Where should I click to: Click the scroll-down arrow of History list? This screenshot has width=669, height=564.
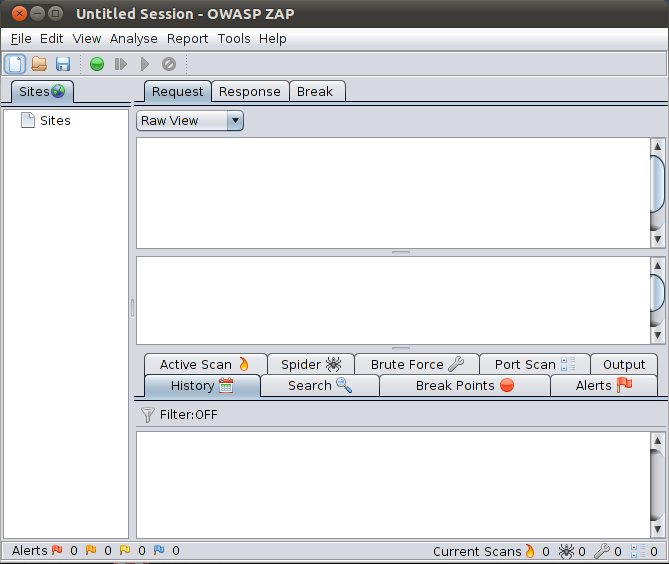coord(657,529)
